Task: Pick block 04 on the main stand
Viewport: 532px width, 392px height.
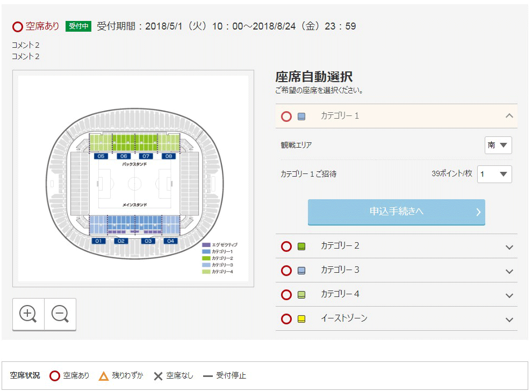Action: [x=170, y=241]
